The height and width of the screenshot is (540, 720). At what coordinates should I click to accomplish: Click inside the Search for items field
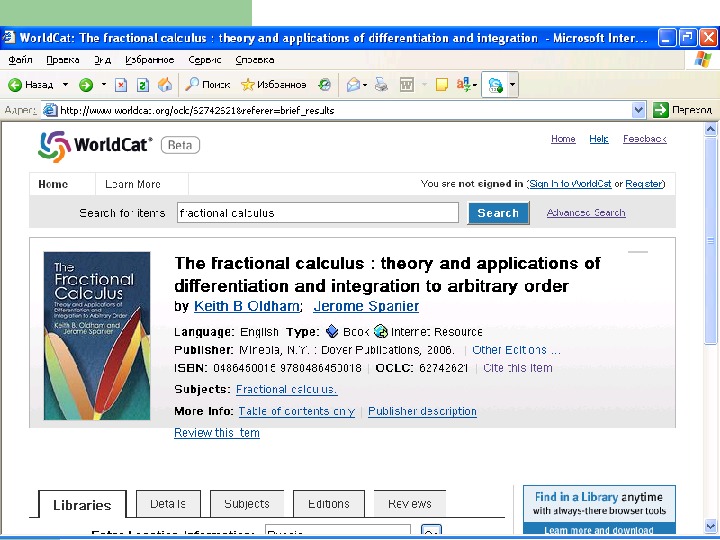318,213
